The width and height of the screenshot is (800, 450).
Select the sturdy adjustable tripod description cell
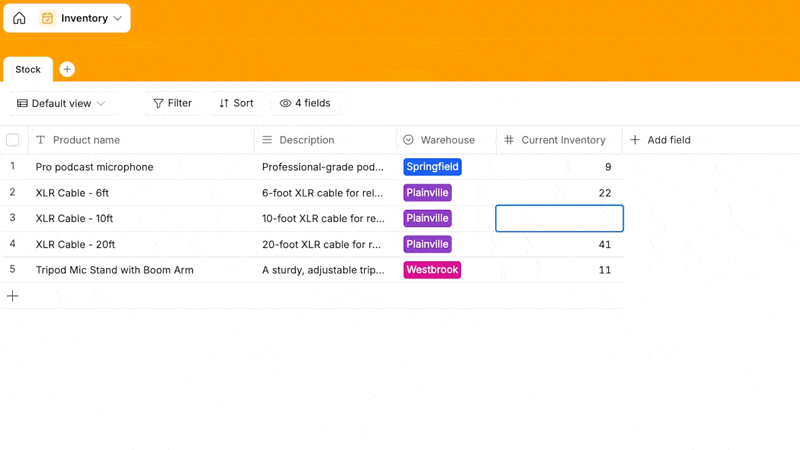point(326,270)
